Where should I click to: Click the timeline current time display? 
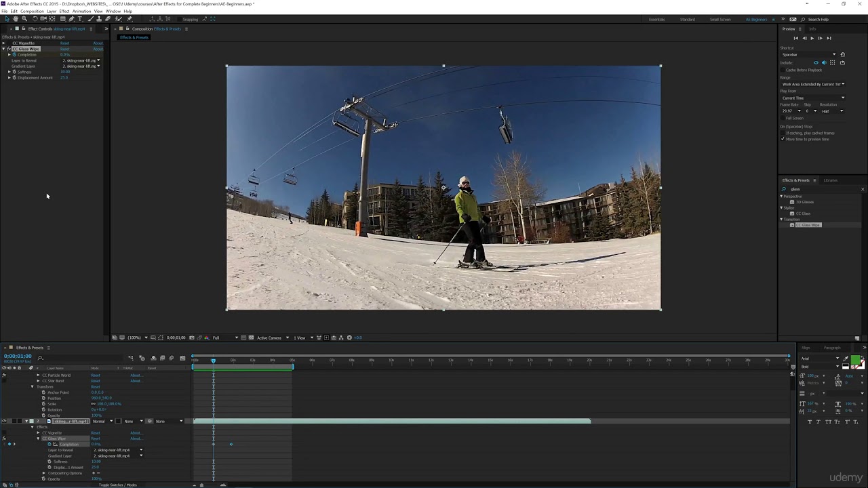pos(18,356)
